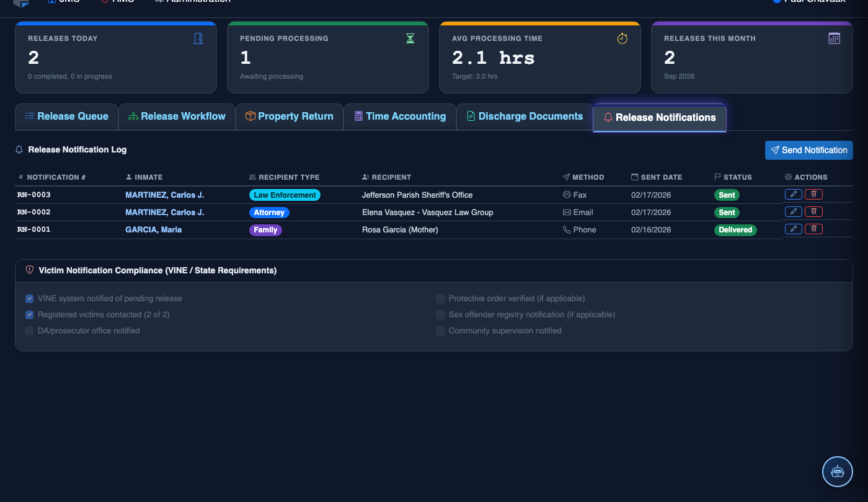Select the Time Accounting tab

400,117
